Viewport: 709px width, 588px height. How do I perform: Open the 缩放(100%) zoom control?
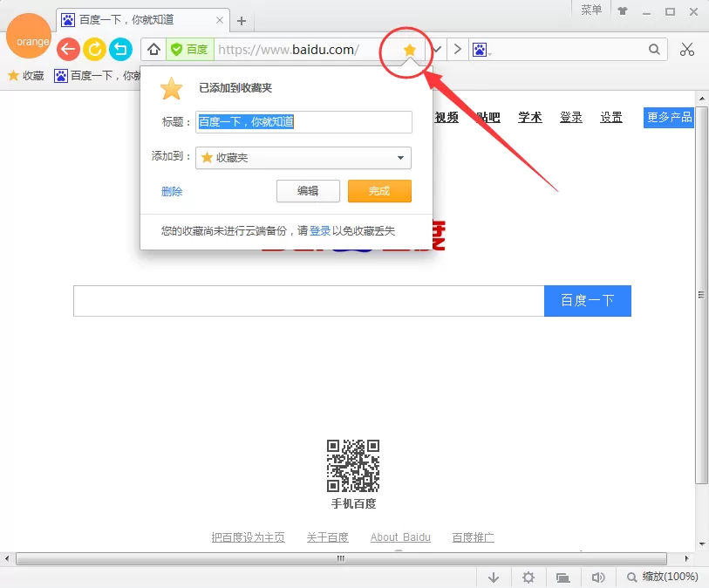(663, 578)
